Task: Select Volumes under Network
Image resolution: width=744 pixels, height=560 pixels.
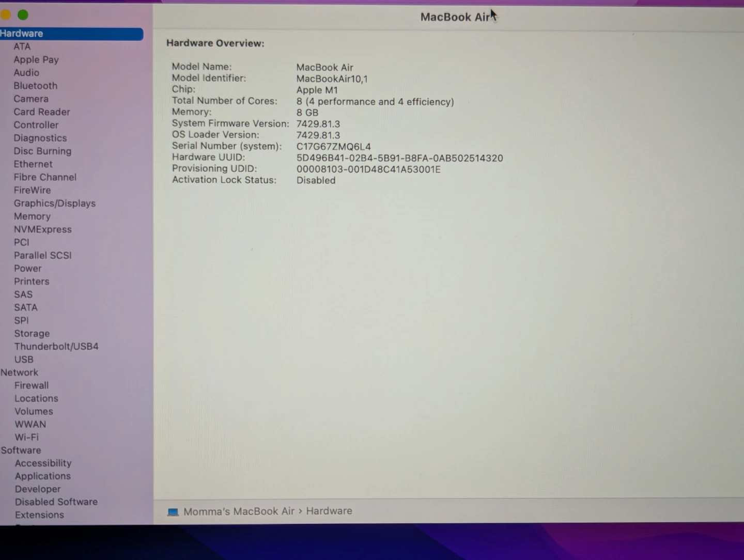Action: 34,411
